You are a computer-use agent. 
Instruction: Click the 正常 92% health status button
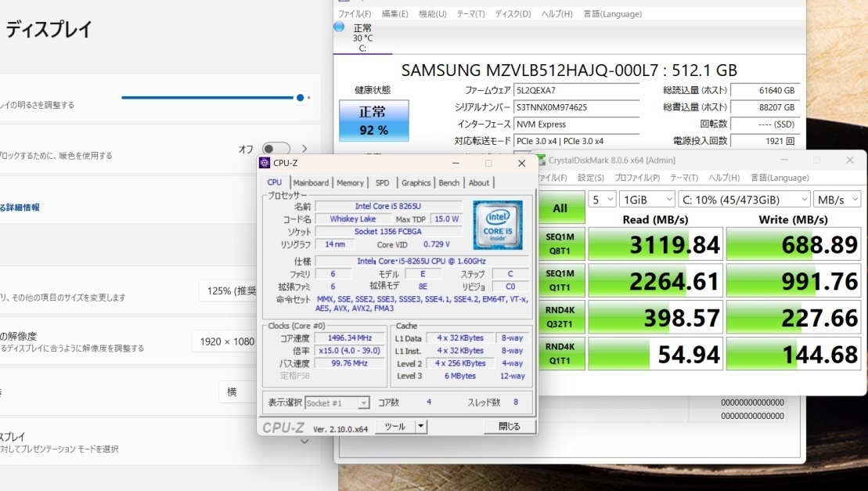click(x=373, y=121)
